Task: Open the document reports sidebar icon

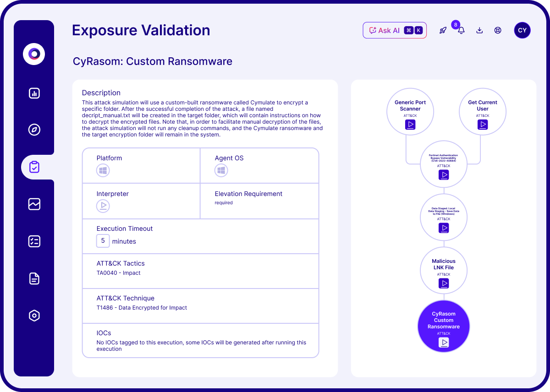Action: [34, 278]
